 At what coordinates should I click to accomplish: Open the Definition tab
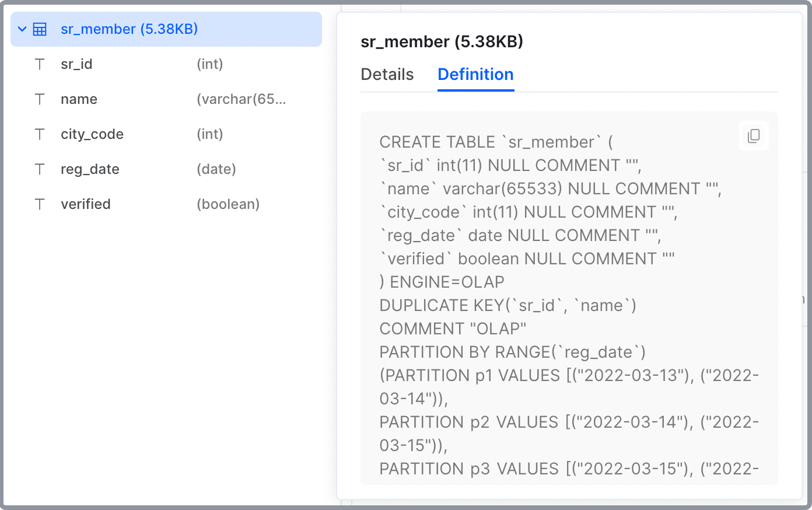[475, 74]
